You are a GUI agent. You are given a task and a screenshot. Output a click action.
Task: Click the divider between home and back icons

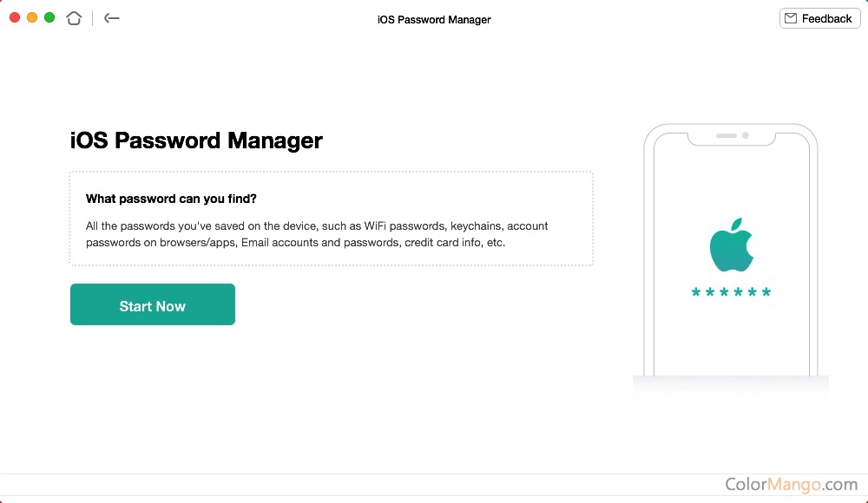pyautogui.click(x=93, y=18)
